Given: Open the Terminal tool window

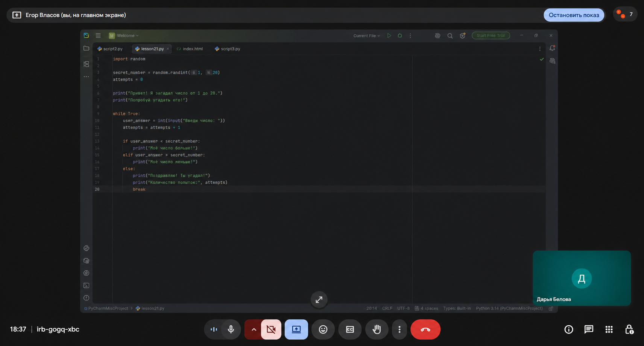Looking at the screenshot, I should pos(86,285).
